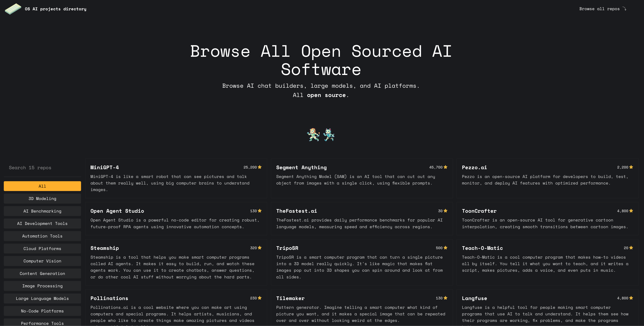644x326 pixels.
Task: Filter by Automation Tools category
Action: coord(42,236)
